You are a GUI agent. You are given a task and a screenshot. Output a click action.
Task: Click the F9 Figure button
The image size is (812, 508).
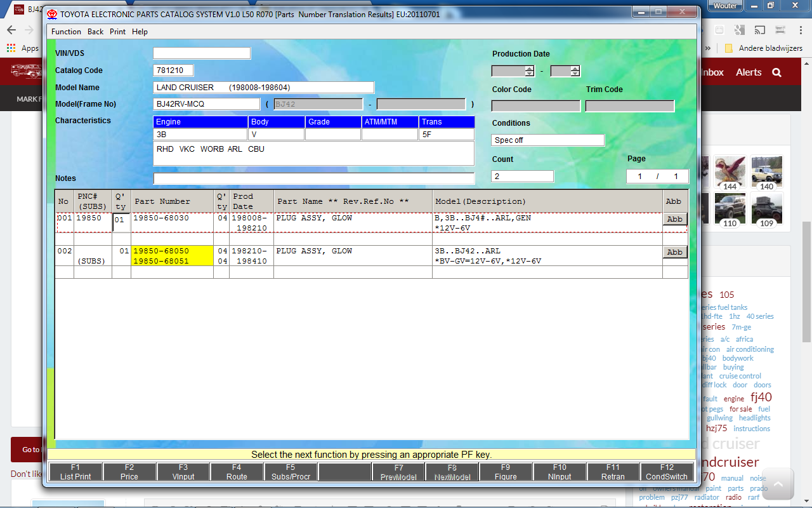tap(506, 472)
